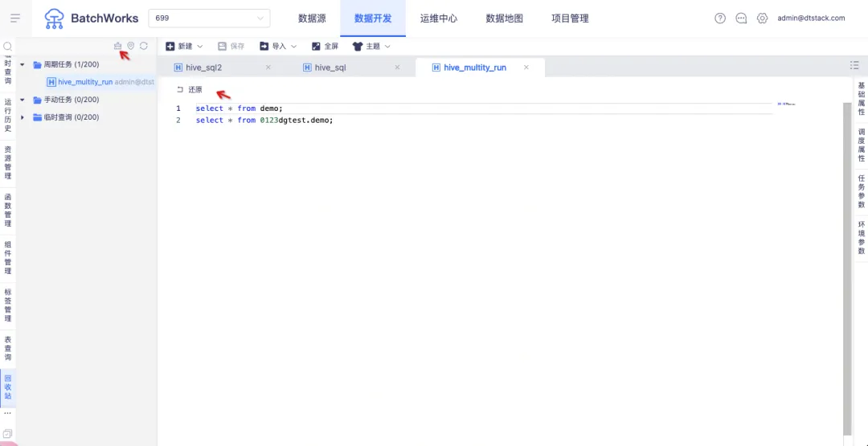Open the 主题 theme dropdown

pos(371,47)
